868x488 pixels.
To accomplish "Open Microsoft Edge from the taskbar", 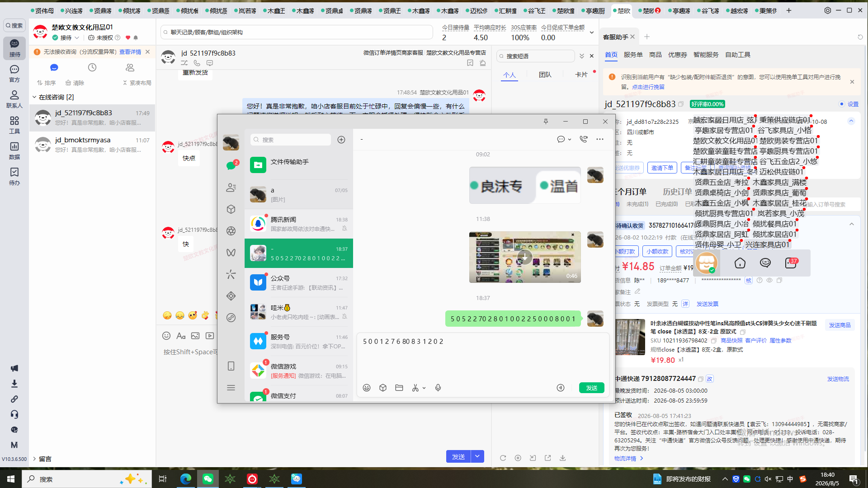I will (x=185, y=479).
